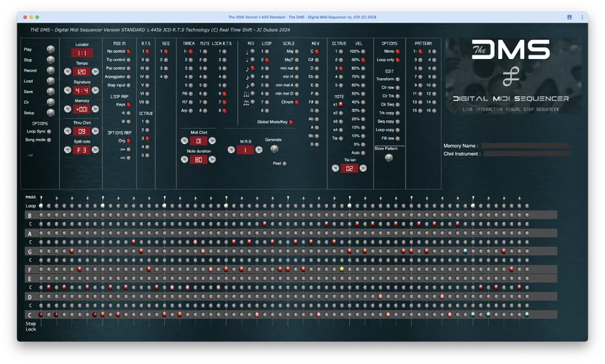Increase Tempo with right arrow
Screen dimensions: 605x364
[x=95, y=72]
